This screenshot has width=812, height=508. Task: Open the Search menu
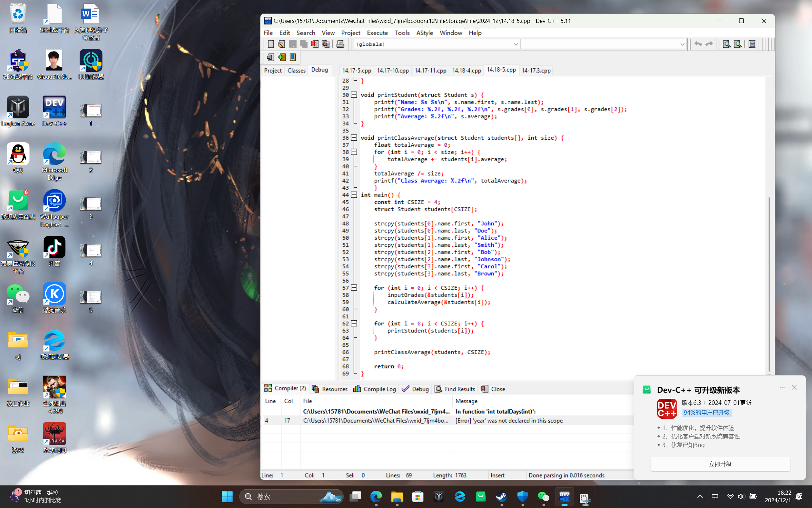point(306,33)
